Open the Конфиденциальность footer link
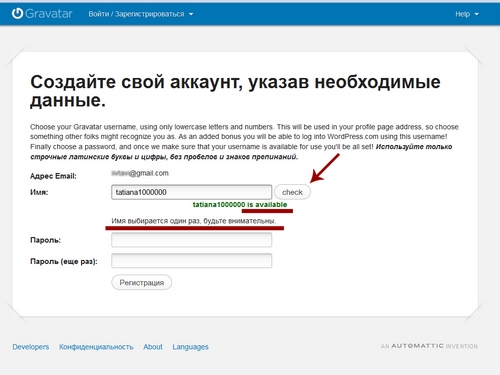 pyautogui.click(x=96, y=347)
